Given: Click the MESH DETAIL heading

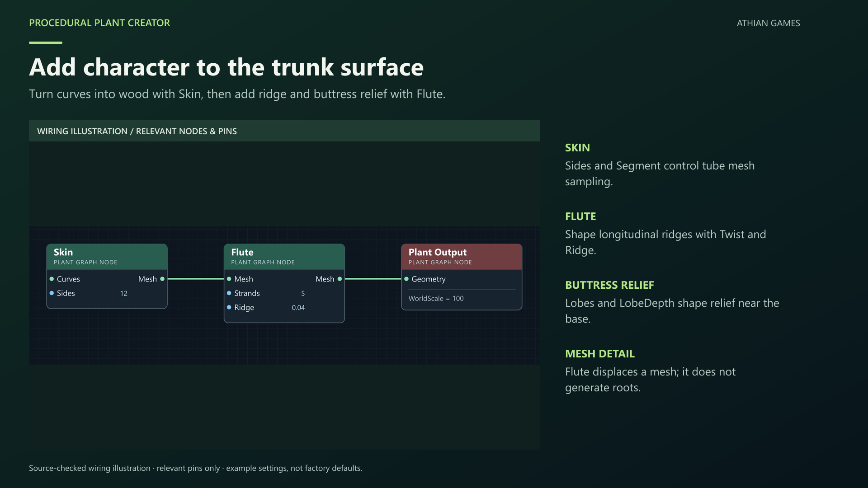Looking at the screenshot, I should point(600,354).
